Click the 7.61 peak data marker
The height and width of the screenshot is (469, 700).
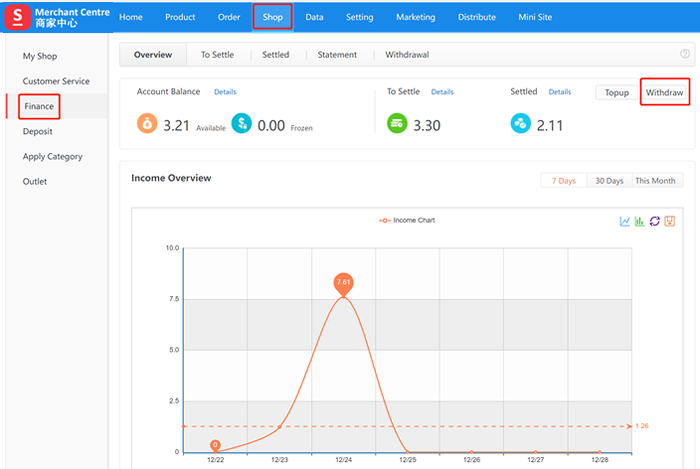(343, 283)
